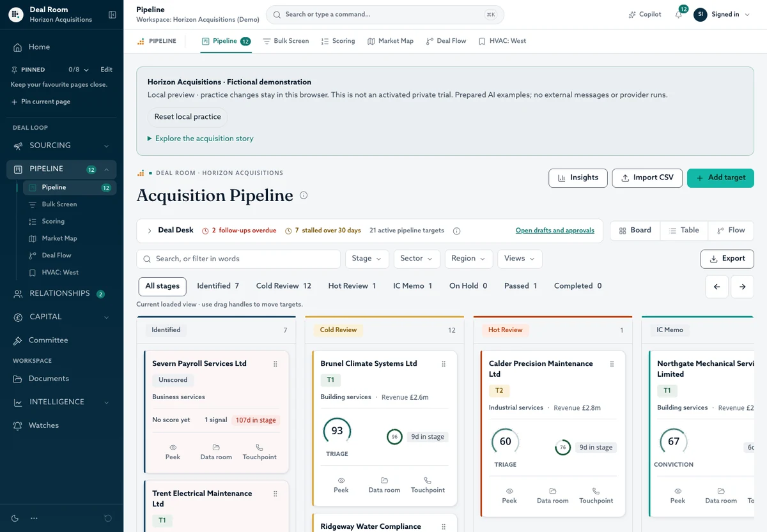Viewport: 767px width, 532px height.
Task: Switch to Board view
Action: coord(635,231)
